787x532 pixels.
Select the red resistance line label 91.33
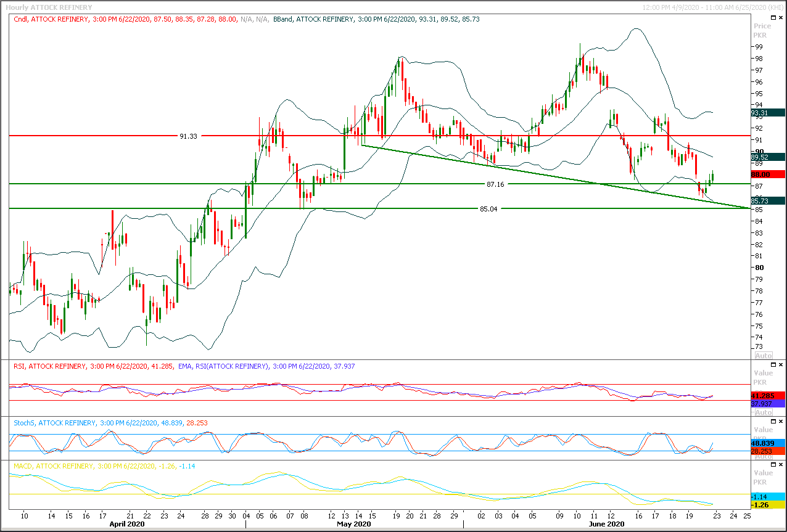point(188,136)
